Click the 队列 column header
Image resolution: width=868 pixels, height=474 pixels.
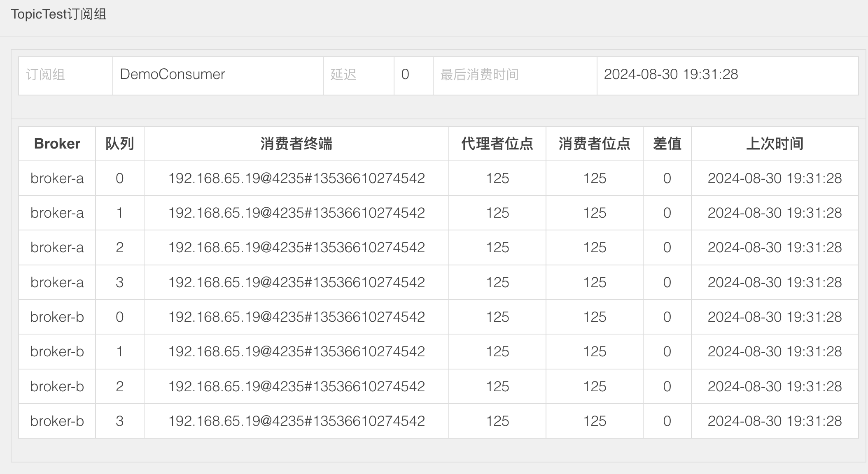[119, 144]
